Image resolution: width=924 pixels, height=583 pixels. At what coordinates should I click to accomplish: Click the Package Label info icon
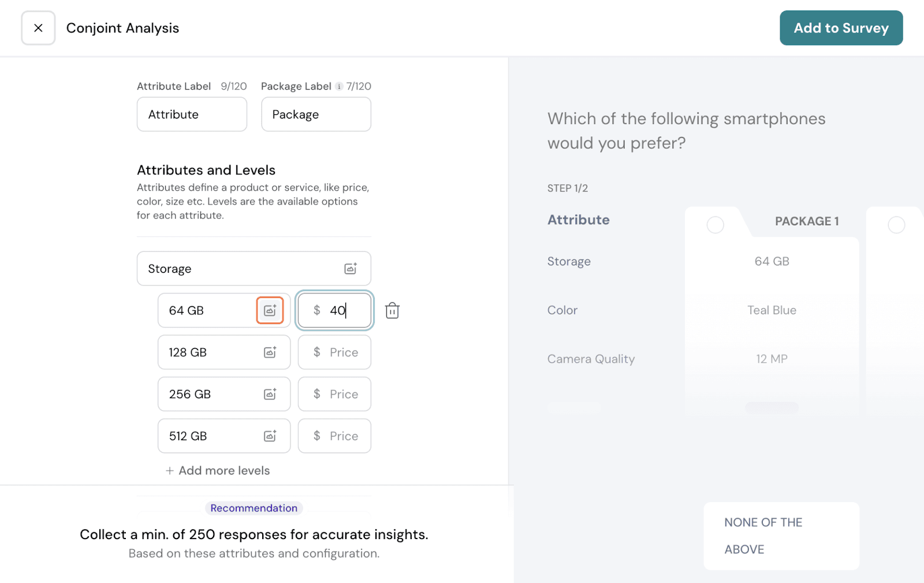(339, 87)
